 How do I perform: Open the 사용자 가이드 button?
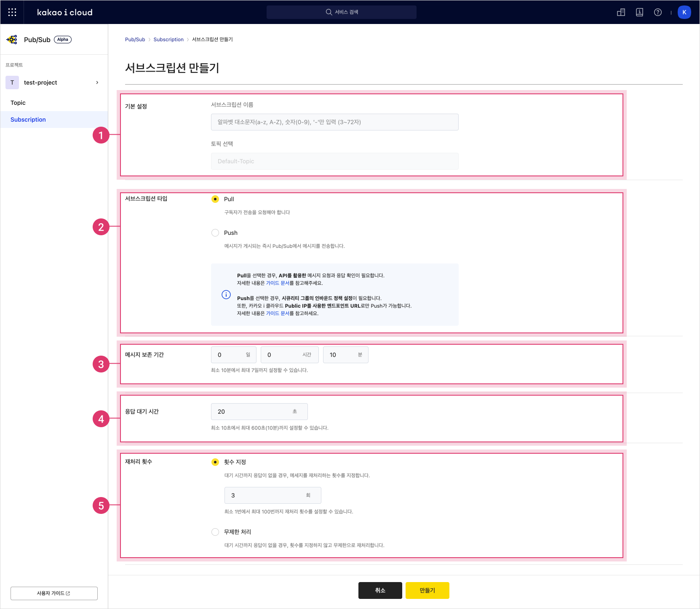[54, 593]
